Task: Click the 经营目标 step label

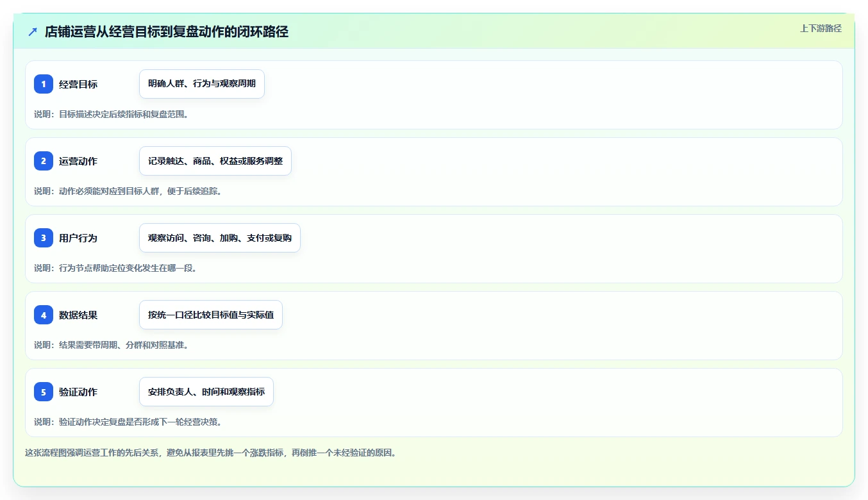Action: click(x=78, y=84)
